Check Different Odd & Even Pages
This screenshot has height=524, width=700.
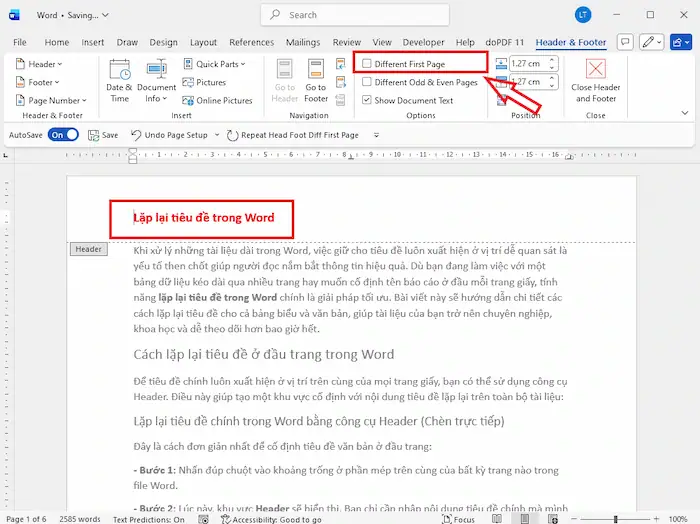tap(367, 82)
